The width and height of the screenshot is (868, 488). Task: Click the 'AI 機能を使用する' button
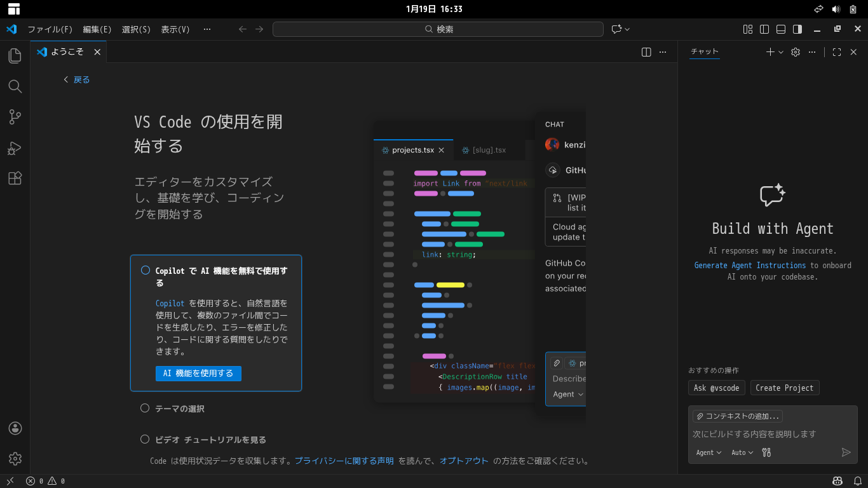point(198,373)
